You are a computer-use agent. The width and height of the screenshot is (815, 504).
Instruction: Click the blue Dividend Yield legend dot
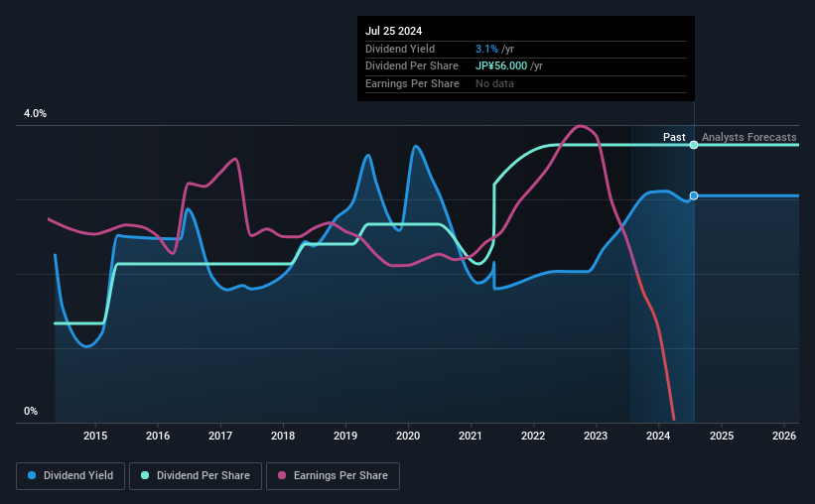[x=32, y=475]
